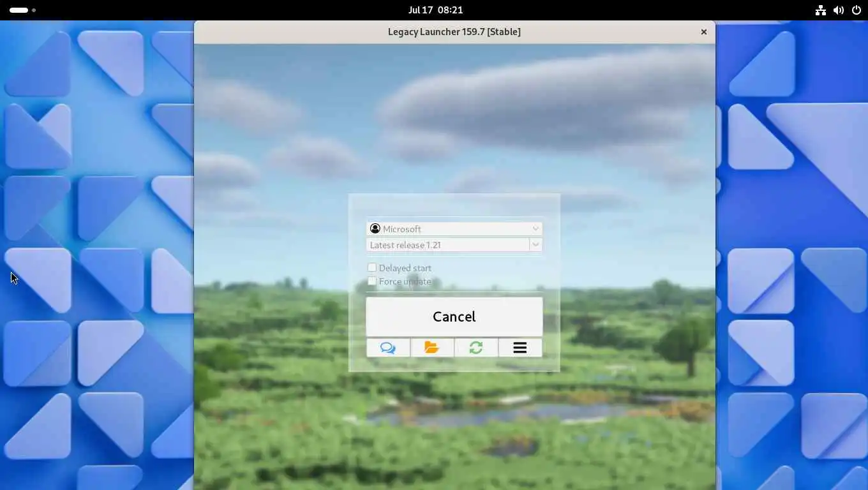Image resolution: width=868 pixels, height=490 pixels.
Task: Open the support chat bubbles icon
Action: pyautogui.click(x=388, y=348)
